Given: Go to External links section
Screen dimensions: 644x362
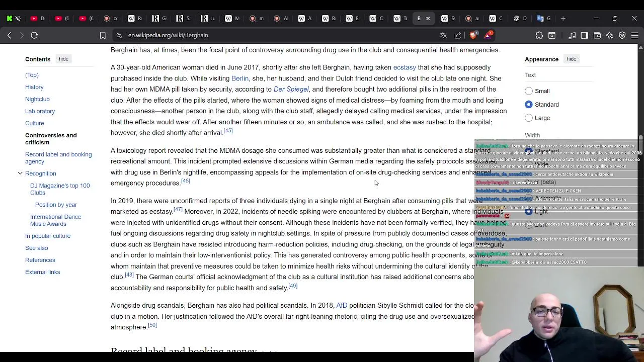Looking at the screenshot, I should 43,272.
